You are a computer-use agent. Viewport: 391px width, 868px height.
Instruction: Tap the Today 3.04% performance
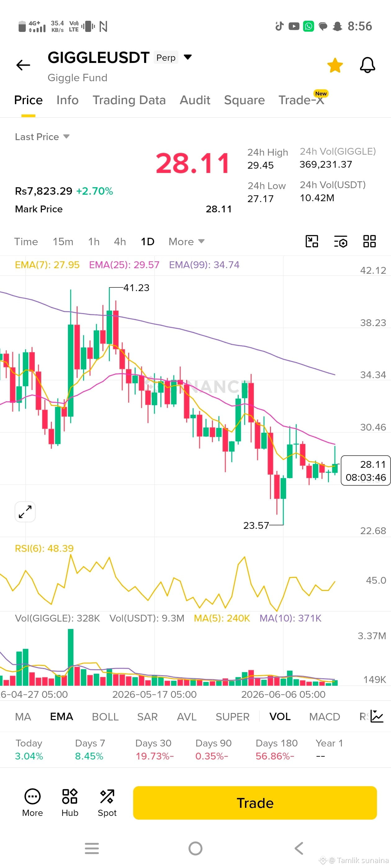click(29, 749)
